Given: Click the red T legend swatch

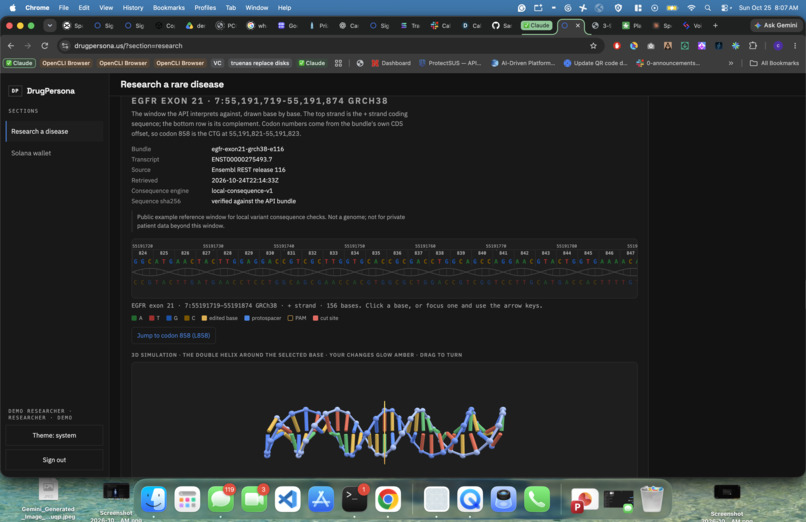Looking at the screenshot, I should coord(152,318).
